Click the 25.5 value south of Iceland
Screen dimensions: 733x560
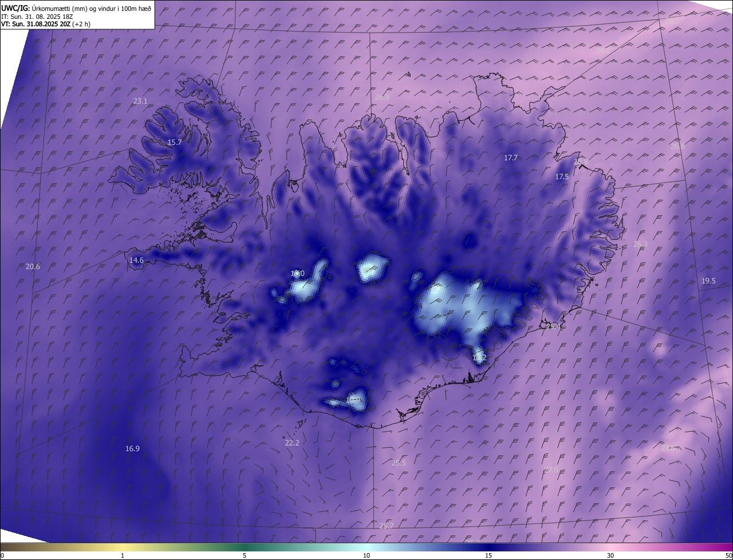point(399,463)
